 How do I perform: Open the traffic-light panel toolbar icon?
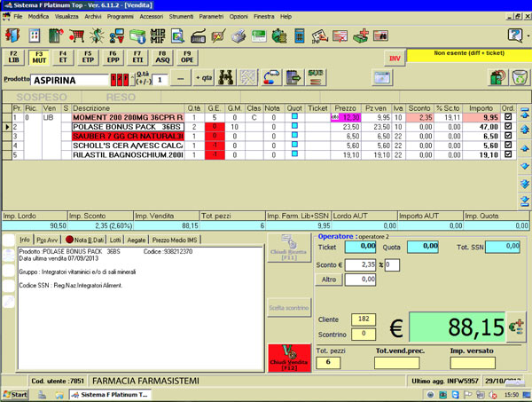[35, 35]
